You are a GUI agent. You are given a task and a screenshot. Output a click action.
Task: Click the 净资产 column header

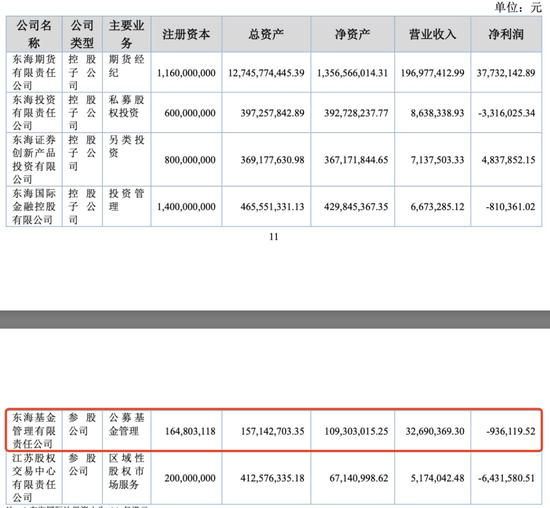353,34
